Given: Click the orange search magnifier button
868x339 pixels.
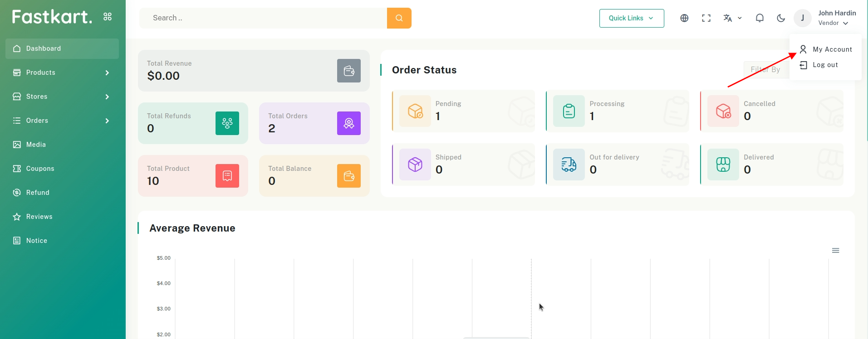Looking at the screenshot, I should [399, 18].
